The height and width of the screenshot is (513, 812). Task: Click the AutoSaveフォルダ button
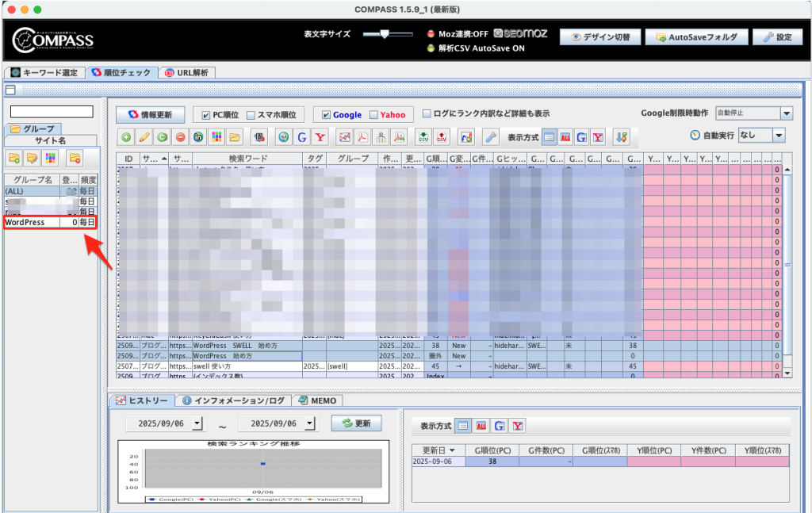click(x=696, y=37)
